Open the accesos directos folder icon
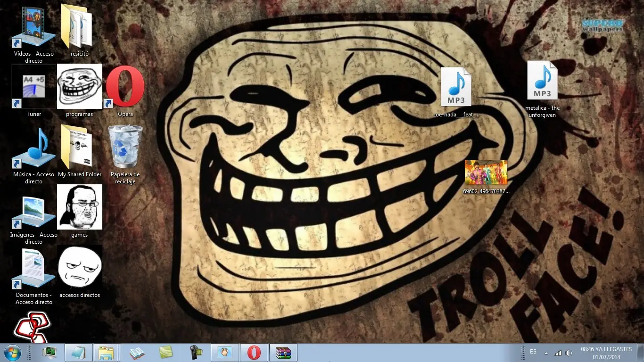The image size is (644, 362). click(x=79, y=272)
